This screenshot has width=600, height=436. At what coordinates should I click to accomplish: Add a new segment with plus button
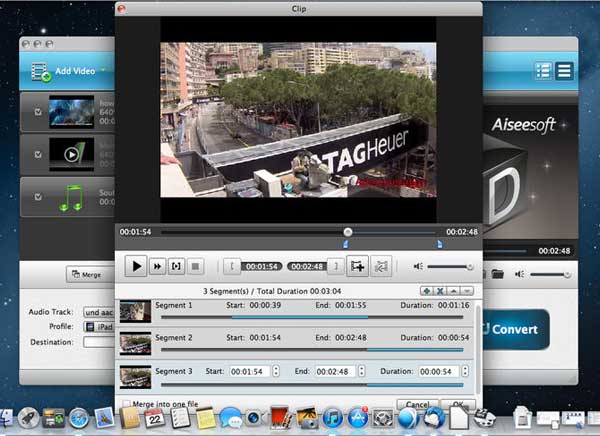pos(427,291)
